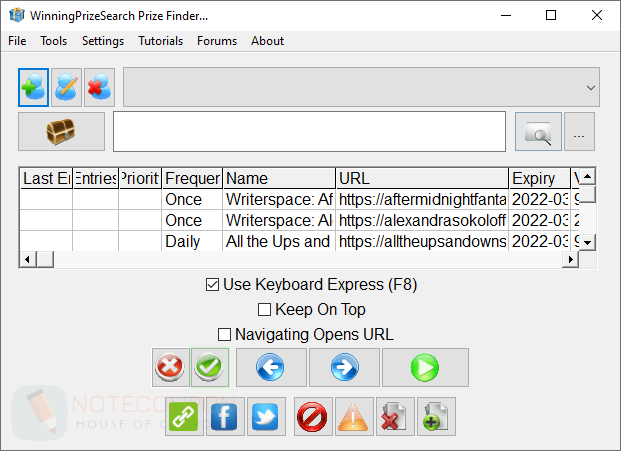Click the expiry cell in alltheupsandowns row
This screenshot has height=451, width=621.
(539, 241)
